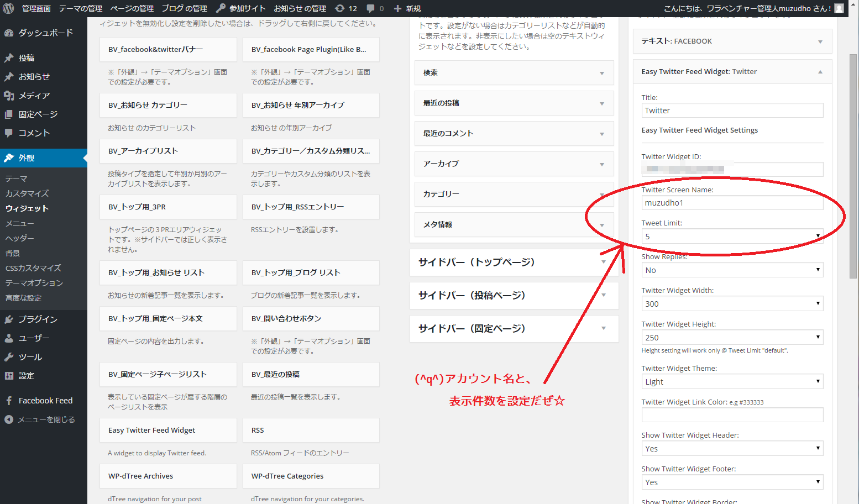The height and width of the screenshot is (504, 859).
Task: Open the Show Replies dropdown
Action: tap(732, 270)
